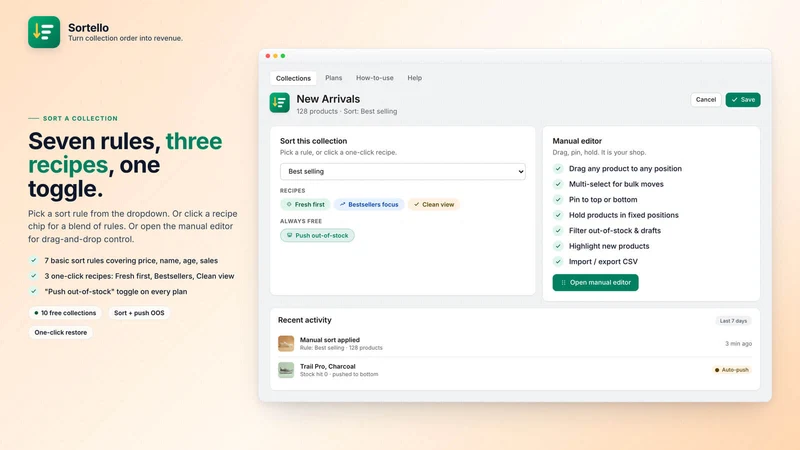The width and height of the screenshot is (800, 450).
Task: Click '128 products · Sort: Best selling' subtitle
Action: click(x=346, y=111)
